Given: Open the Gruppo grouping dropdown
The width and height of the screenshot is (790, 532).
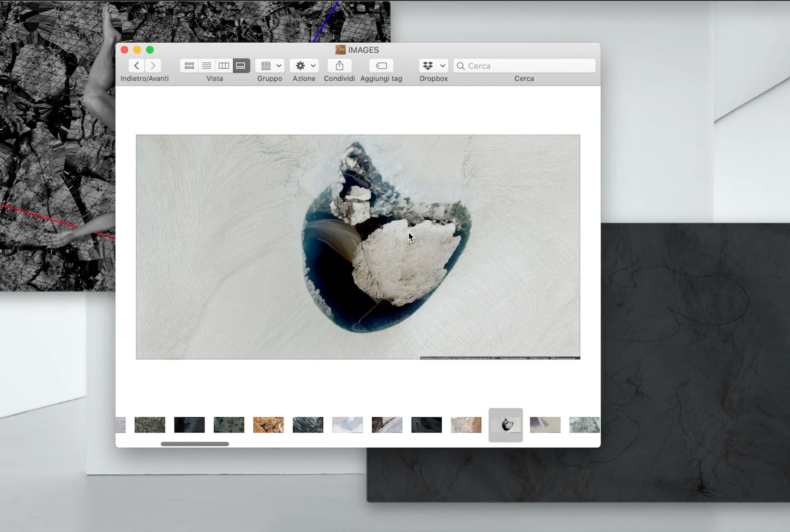Looking at the screenshot, I should pos(270,66).
